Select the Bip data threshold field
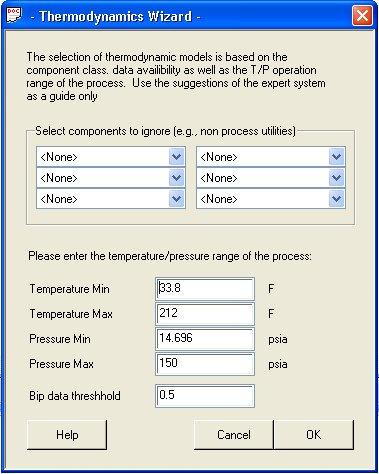Screen dimensions: 379x474 coord(205,396)
